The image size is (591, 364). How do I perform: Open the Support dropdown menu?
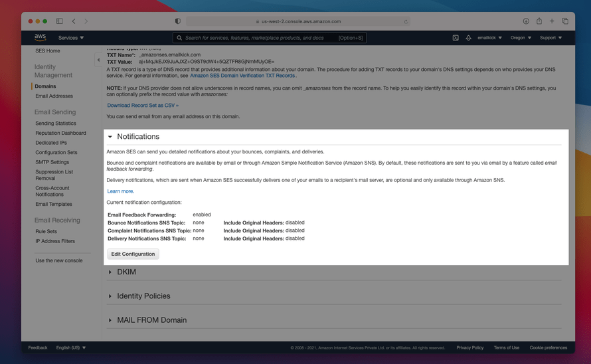tap(550, 38)
